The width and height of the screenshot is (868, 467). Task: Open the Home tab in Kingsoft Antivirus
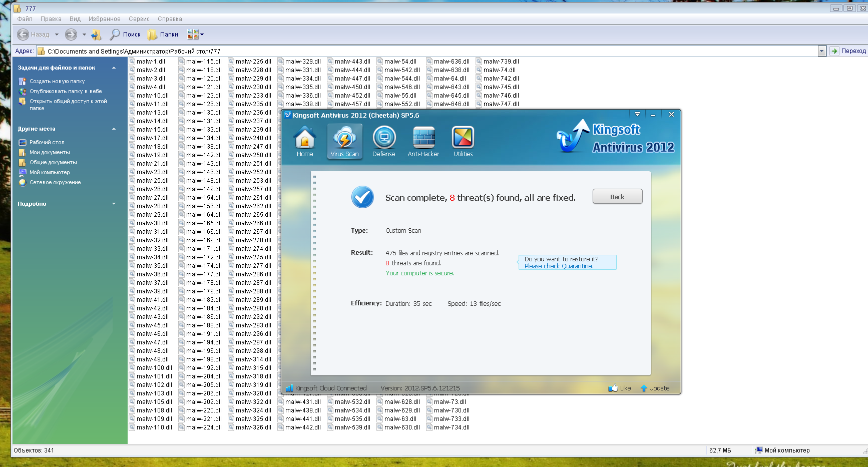click(x=304, y=141)
